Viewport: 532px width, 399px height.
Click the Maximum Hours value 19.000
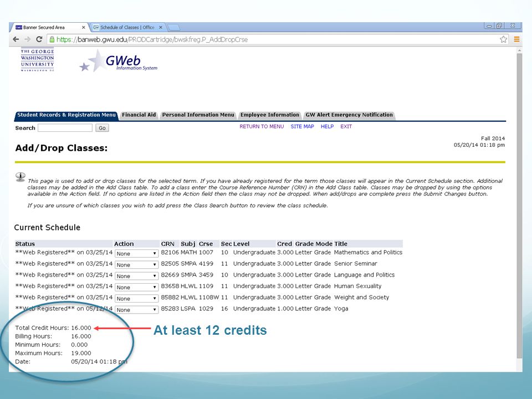81,353
